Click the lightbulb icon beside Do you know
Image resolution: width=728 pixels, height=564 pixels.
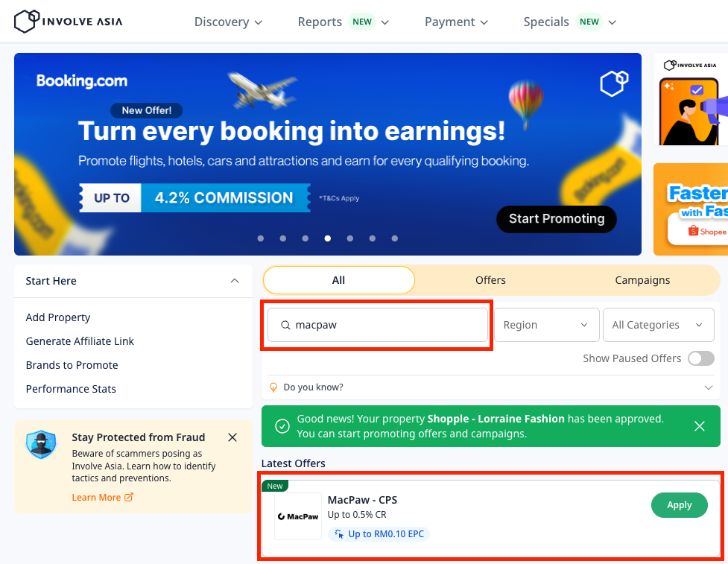click(273, 387)
